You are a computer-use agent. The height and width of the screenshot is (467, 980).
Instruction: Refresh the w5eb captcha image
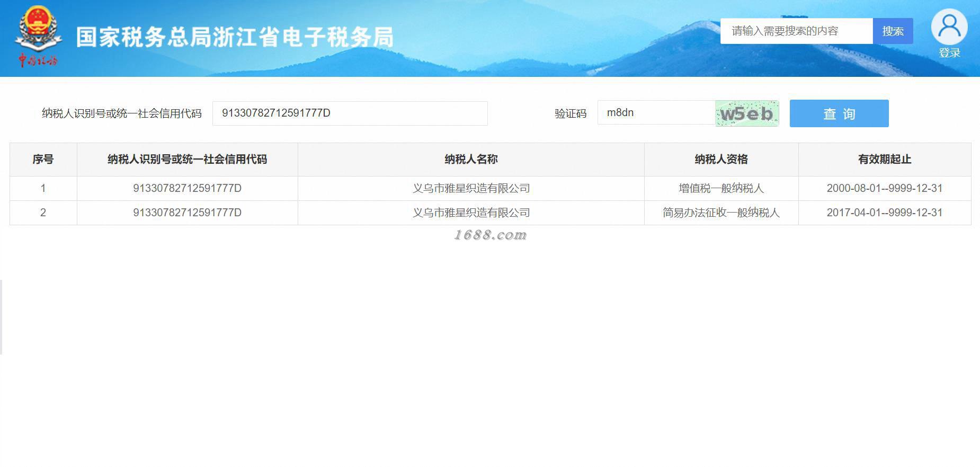pos(747,113)
